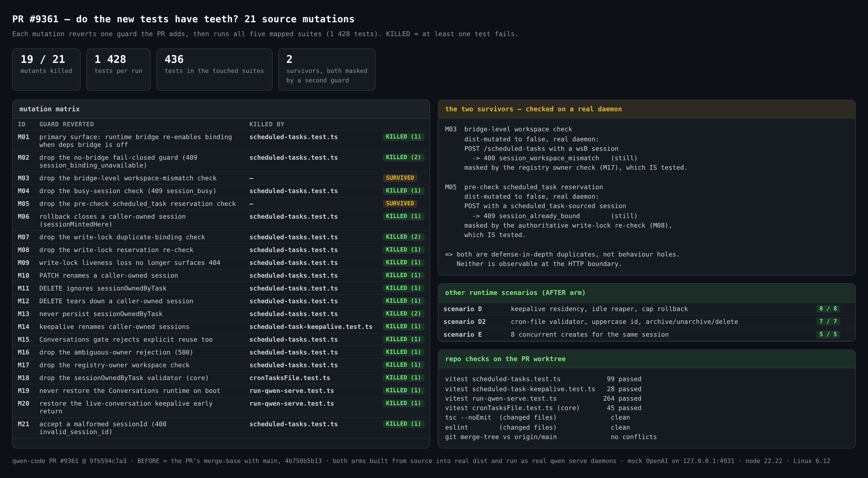Screen dimensions: 868x478
Task: Click the 'GUARD REVERTED' column header
Action: (x=66, y=124)
